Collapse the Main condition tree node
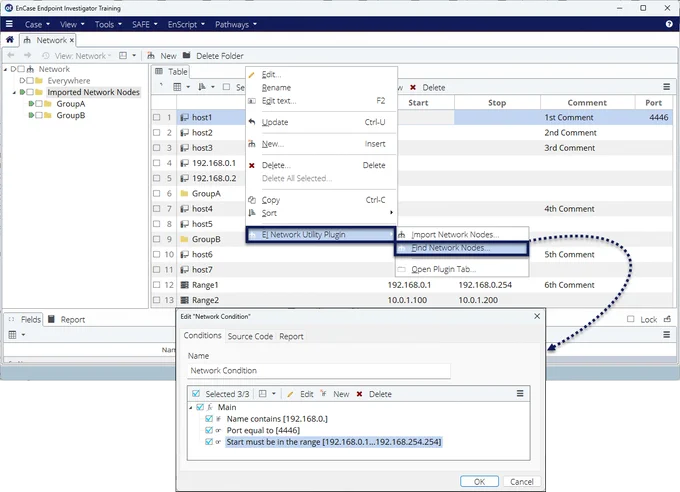This screenshot has width=680, height=492. (191, 407)
